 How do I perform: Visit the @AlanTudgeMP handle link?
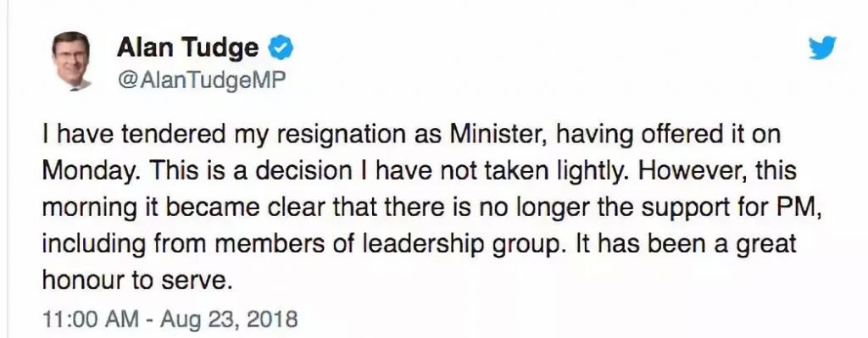tap(202, 80)
